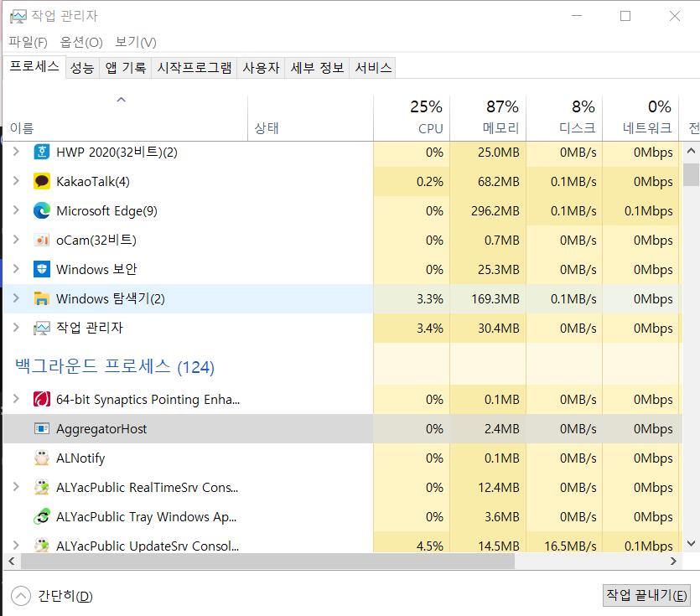Switch to the 서비스 tab
Viewport: 700px width, 616px height.
click(373, 68)
